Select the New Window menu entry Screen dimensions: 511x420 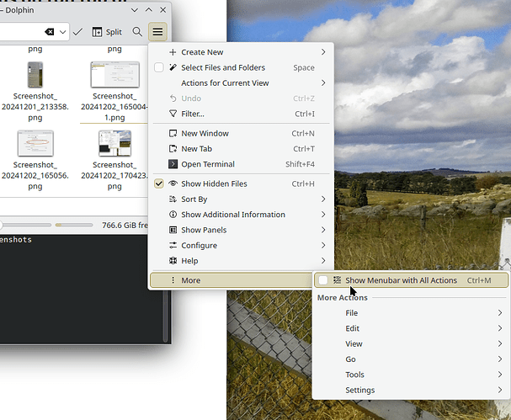[x=241, y=133]
